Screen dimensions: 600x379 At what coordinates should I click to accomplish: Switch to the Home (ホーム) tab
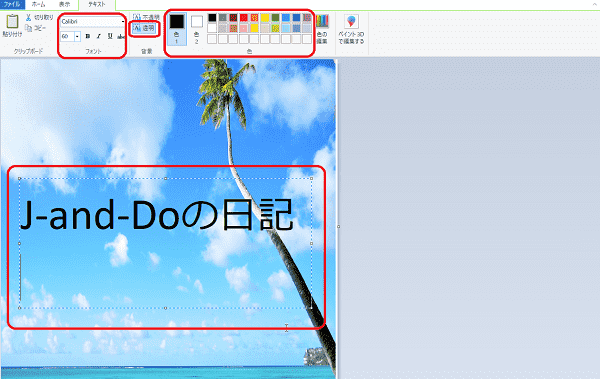click(x=38, y=4)
